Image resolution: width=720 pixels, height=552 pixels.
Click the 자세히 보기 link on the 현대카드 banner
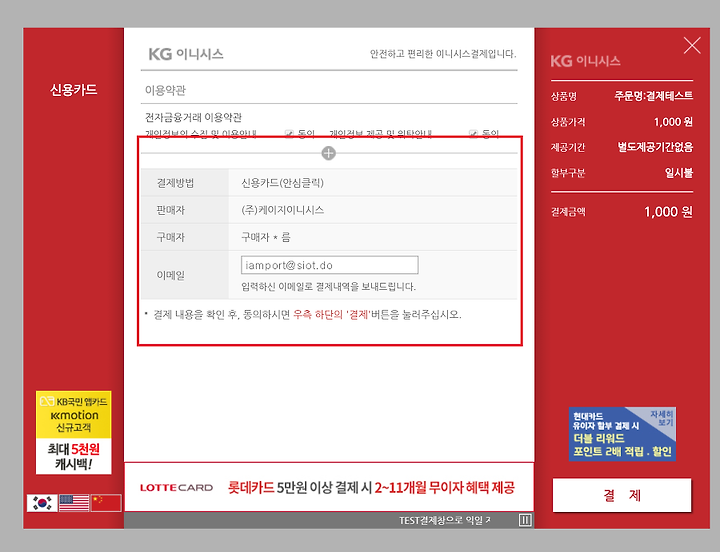(x=662, y=418)
